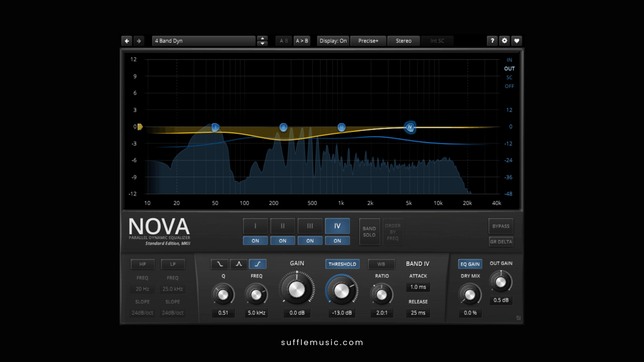Screen dimensions: 644x362
Task: Select band IV node on the graph
Action: click(x=410, y=127)
